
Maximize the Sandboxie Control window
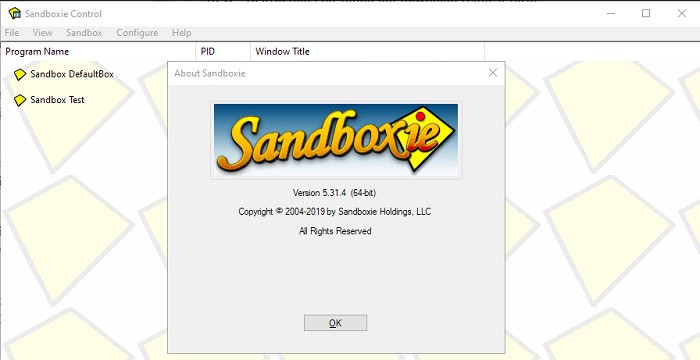tap(646, 13)
